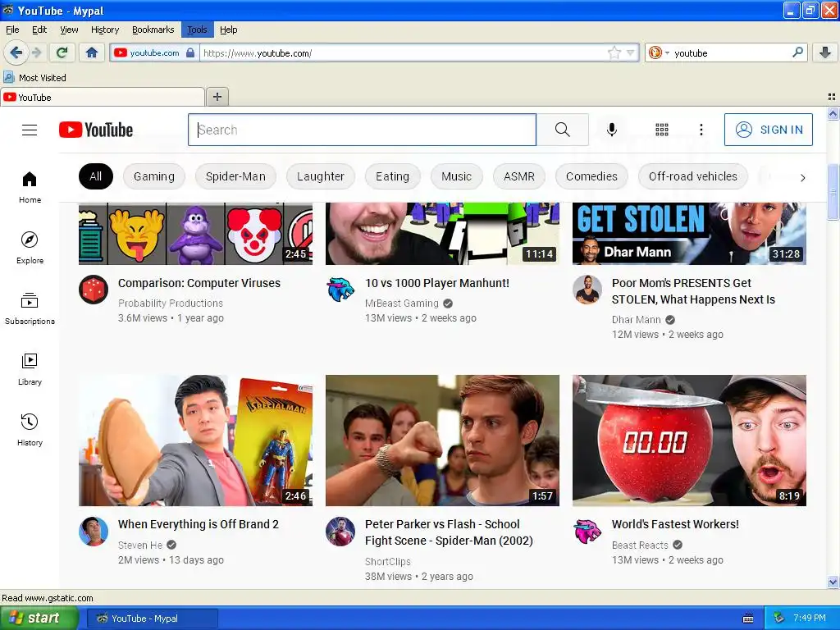Click the SIGN IN button
Screen dimensions: 840x630
(x=768, y=130)
